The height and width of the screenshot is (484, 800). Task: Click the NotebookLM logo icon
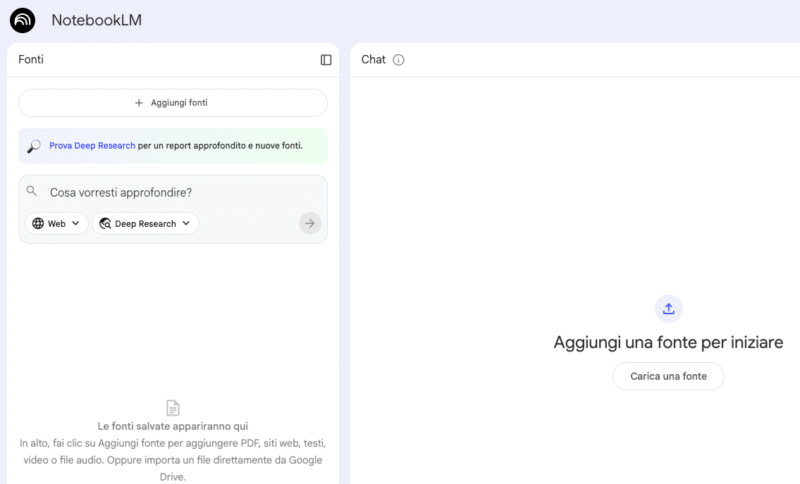22,20
